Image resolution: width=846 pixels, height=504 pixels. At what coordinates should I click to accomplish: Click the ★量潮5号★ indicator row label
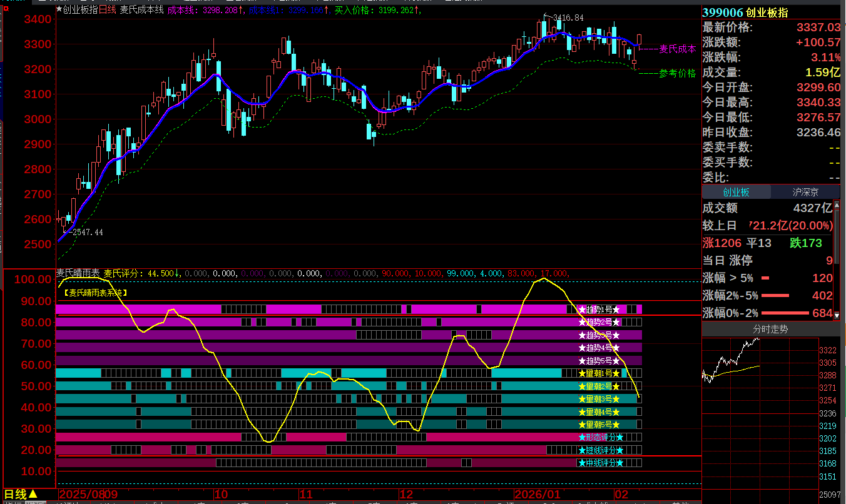click(x=599, y=425)
